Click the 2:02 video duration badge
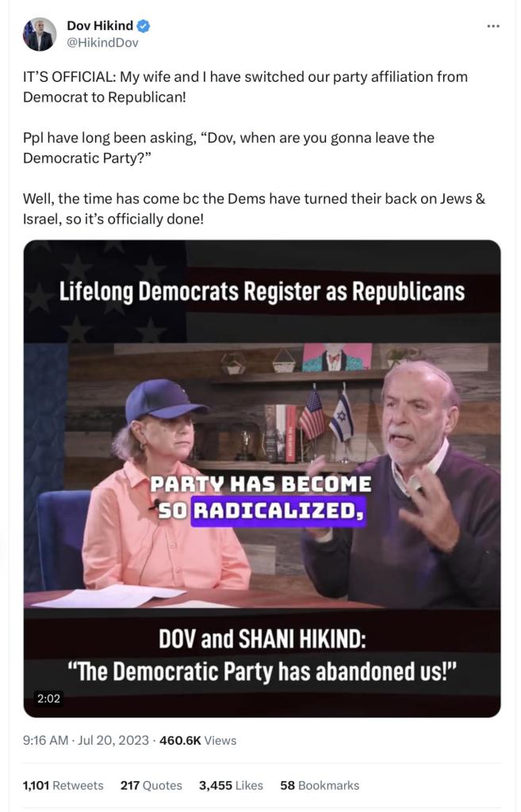The height and width of the screenshot is (812, 521). [x=48, y=698]
